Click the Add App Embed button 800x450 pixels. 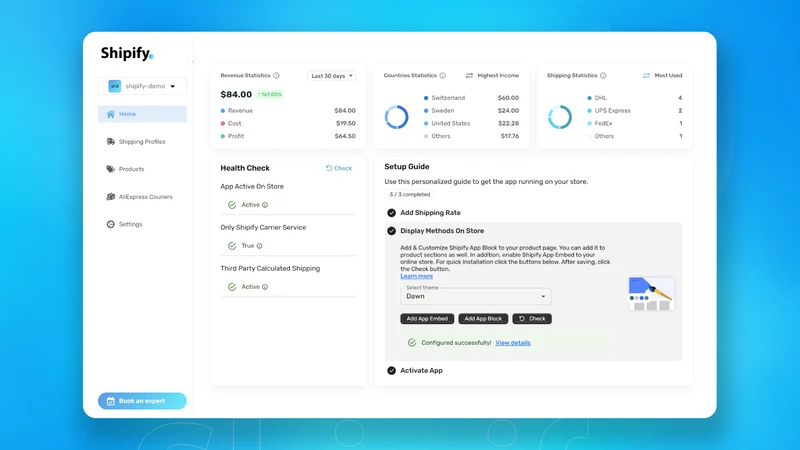[x=427, y=319]
